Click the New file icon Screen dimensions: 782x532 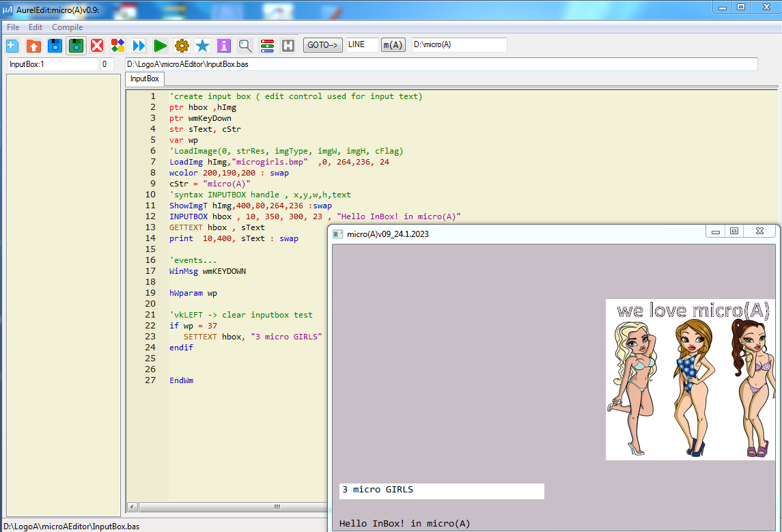tap(12, 46)
